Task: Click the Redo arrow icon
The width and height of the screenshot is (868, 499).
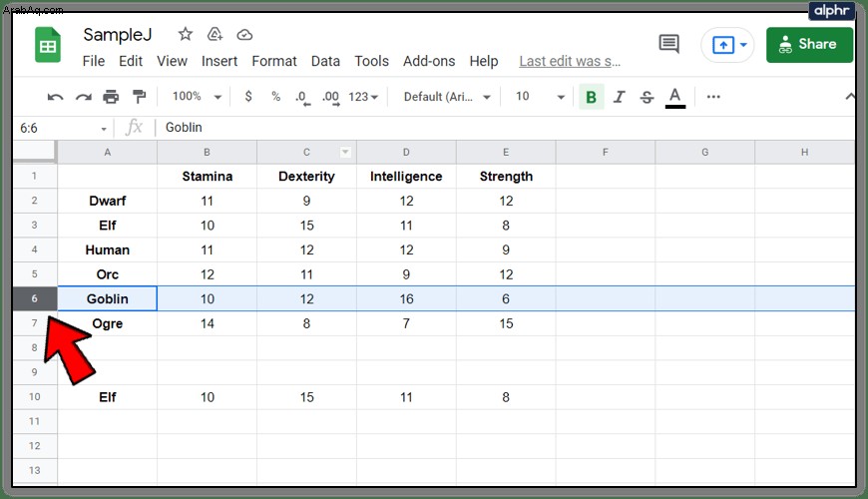Action: click(84, 97)
